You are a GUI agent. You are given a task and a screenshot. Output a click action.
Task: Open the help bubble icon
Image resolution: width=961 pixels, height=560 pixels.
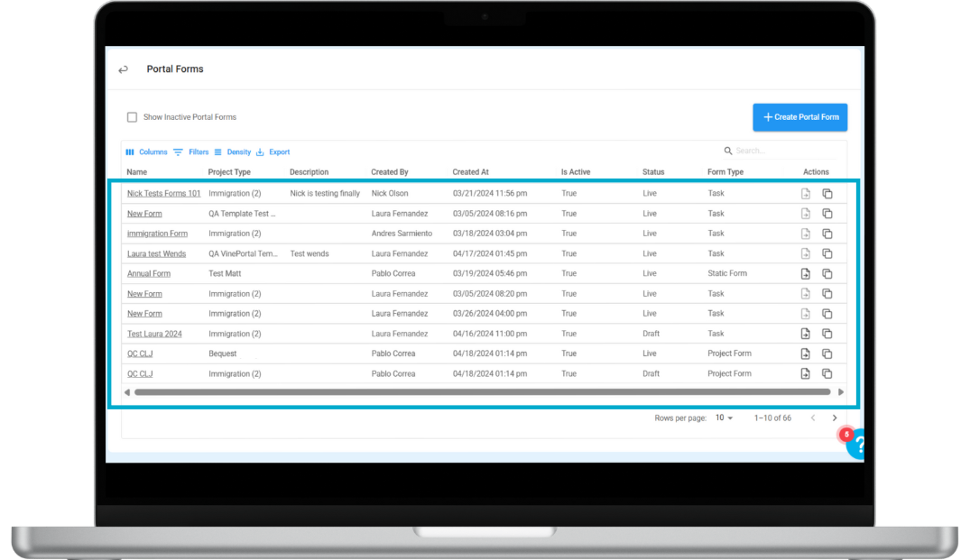[857, 444]
